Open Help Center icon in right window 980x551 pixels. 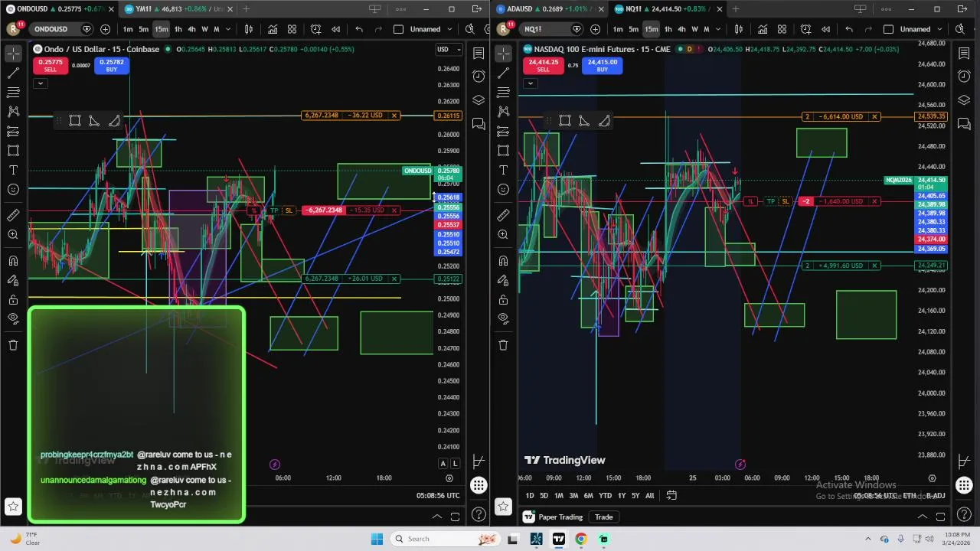click(x=964, y=514)
